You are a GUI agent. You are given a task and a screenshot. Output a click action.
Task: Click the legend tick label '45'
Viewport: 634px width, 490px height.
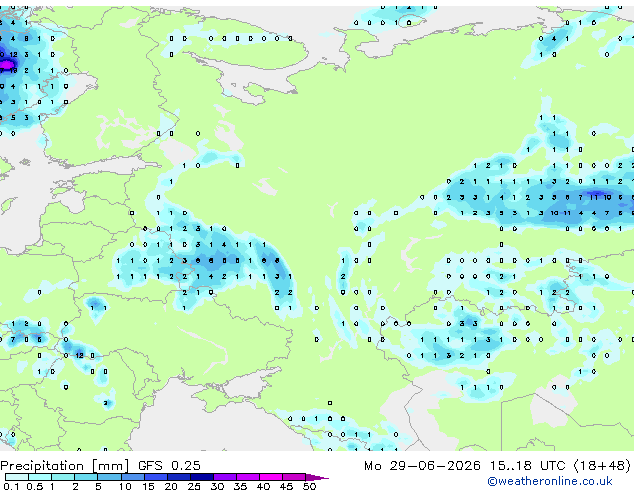tap(286, 486)
